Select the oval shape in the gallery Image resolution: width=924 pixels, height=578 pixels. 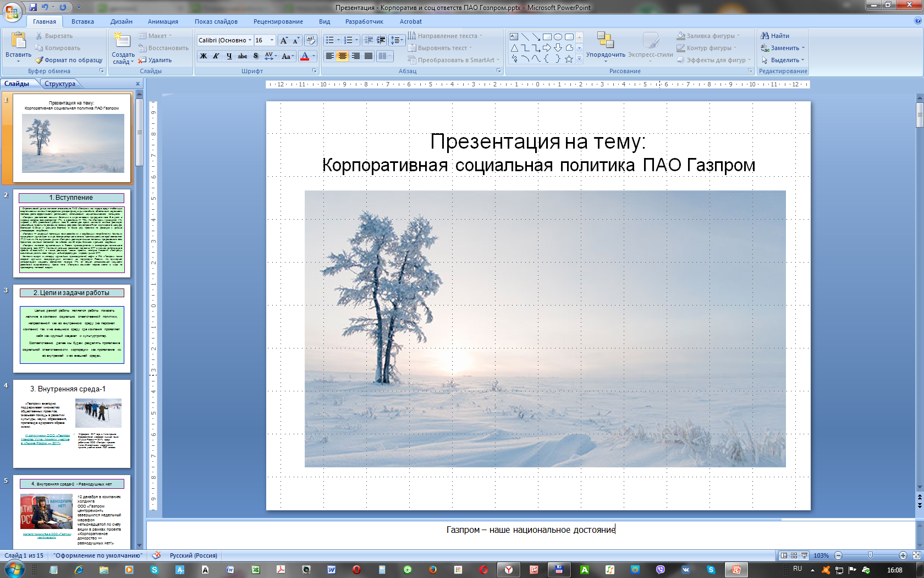(558, 37)
